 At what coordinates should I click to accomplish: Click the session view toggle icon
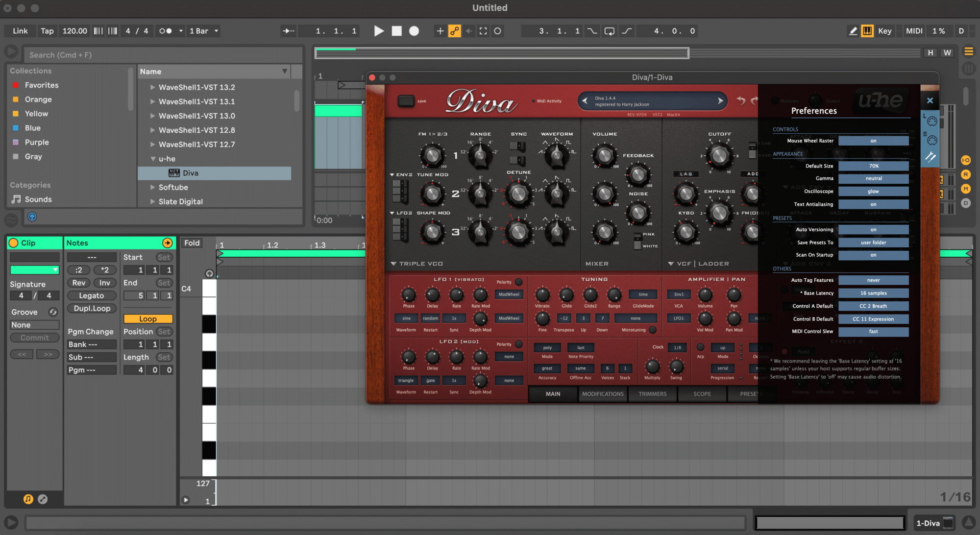969,68
